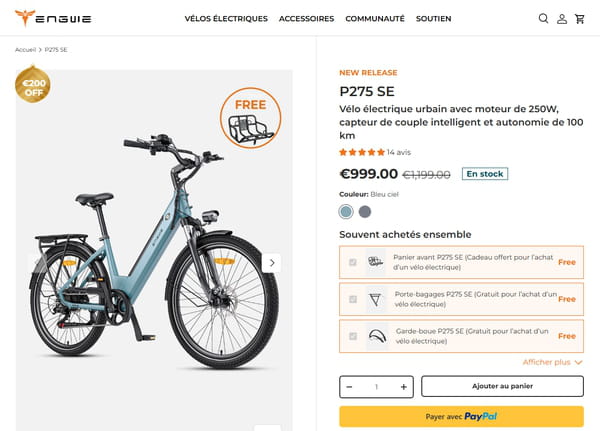
Task: Click the Engwe logo
Action: (x=50, y=18)
